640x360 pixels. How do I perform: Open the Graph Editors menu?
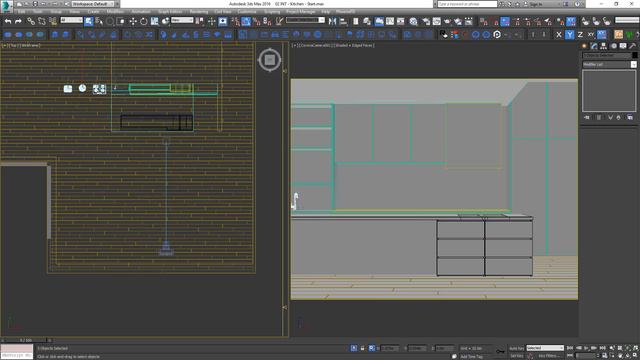[170, 11]
